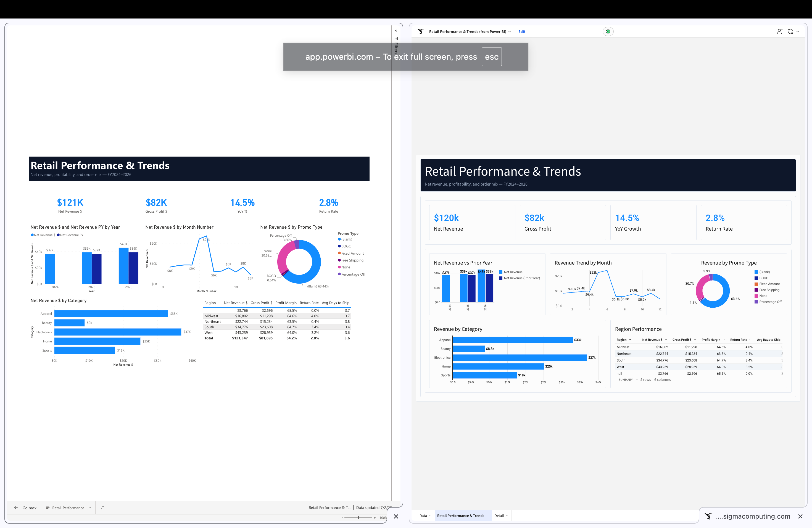Open the Detail tab dropdown arrow

[507, 516]
